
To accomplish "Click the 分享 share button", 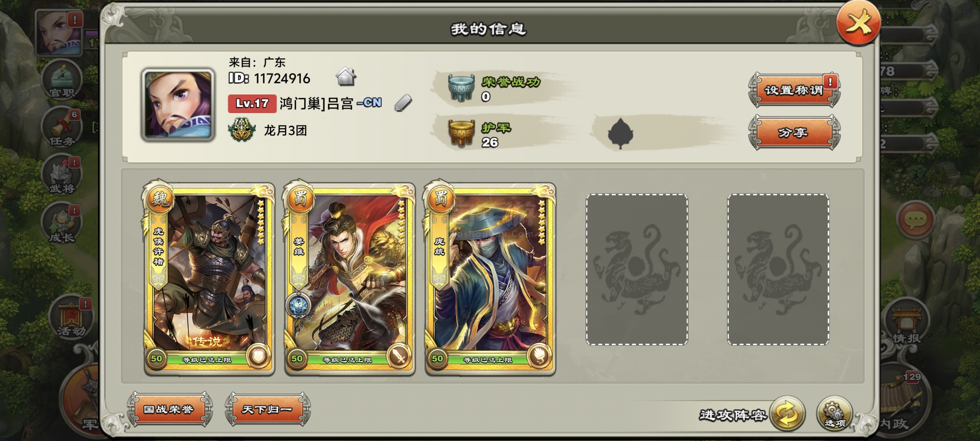I will click(794, 132).
